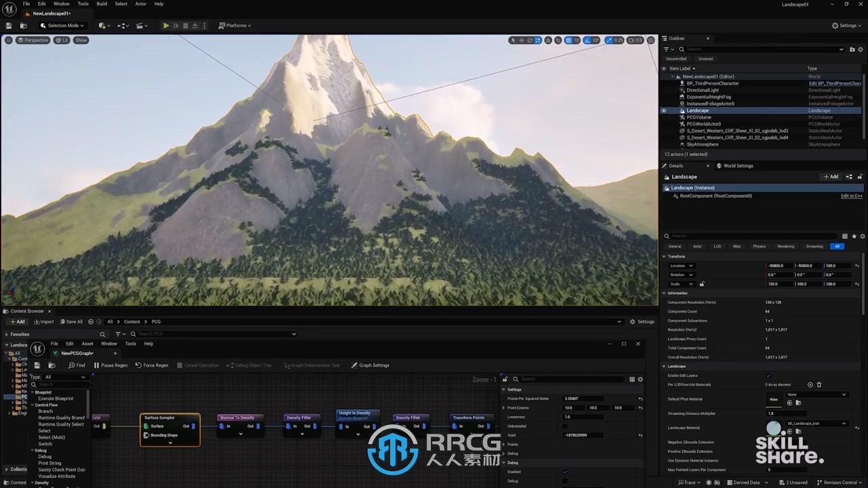The image size is (868, 488).
Task: Collapse the Information section in Details
Action: 665,293
